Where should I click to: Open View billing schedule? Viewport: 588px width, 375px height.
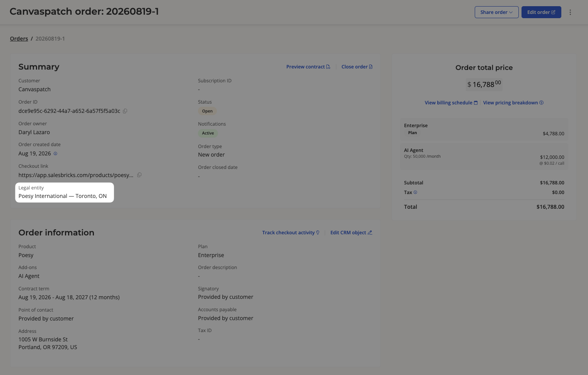451,103
